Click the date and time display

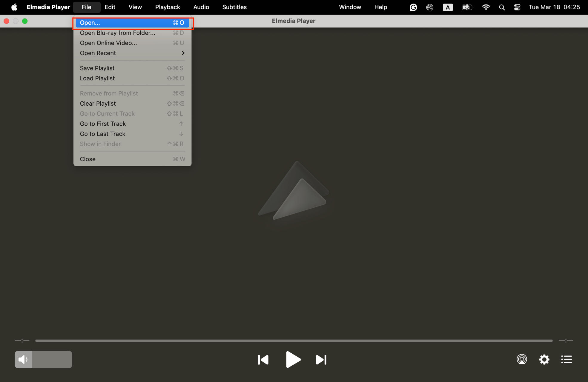click(x=554, y=7)
